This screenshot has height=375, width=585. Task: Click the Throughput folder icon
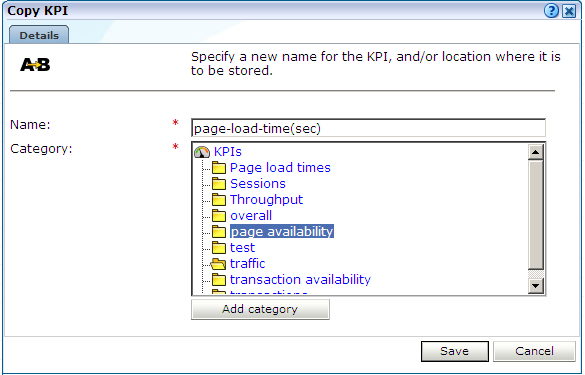(x=219, y=200)
